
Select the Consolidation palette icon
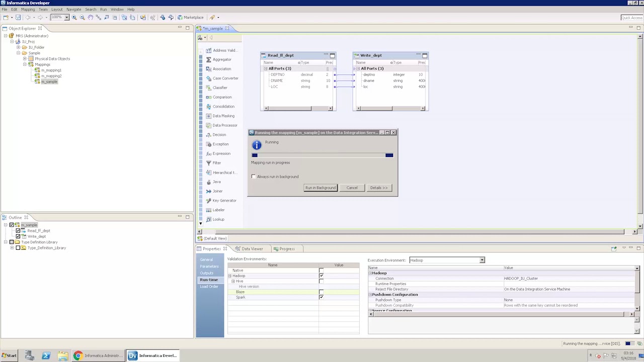(209, 107)
